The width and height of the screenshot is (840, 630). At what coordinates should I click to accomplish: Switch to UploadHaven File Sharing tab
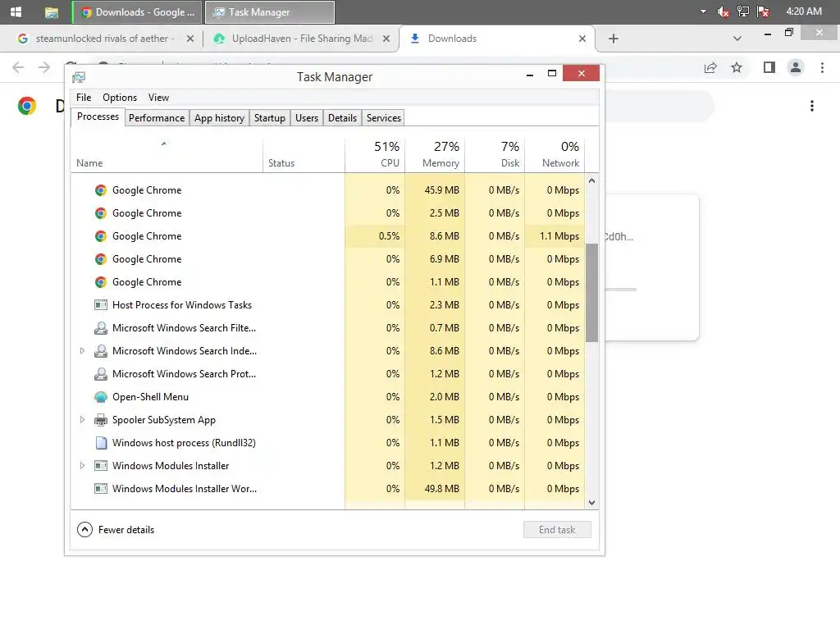pyautogui.click(x=300, y=39)
